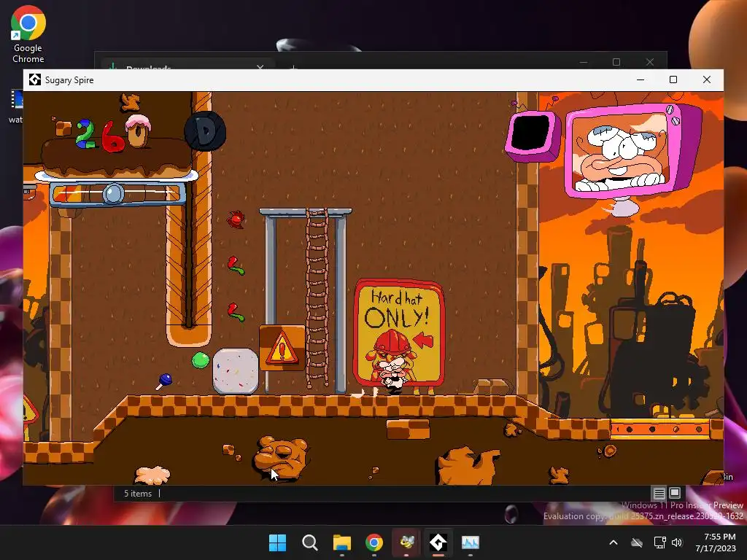Click the Sugary Spire title bar icon
The height and width of the screenshot is (560, 747).
(35, 80)
